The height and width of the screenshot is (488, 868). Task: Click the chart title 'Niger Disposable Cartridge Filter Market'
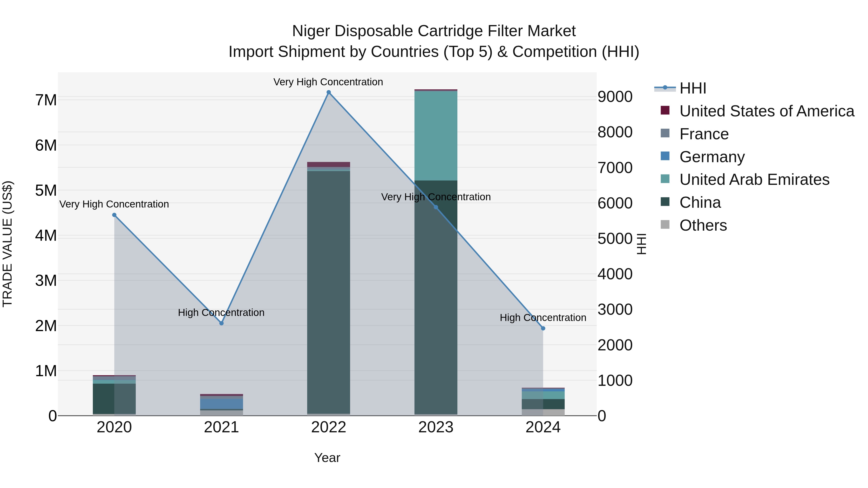434,31
